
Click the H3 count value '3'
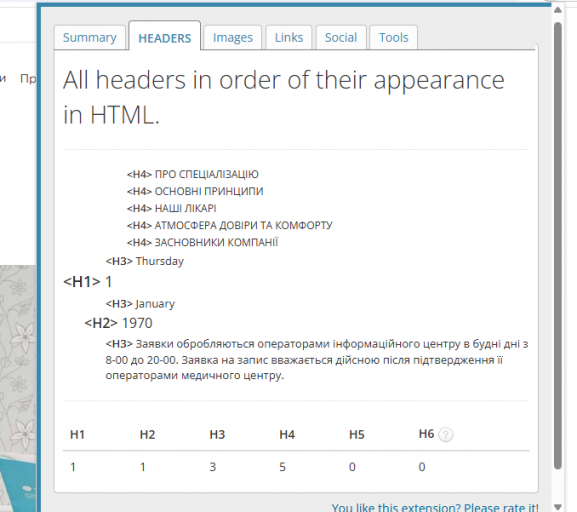coord(213,467)
